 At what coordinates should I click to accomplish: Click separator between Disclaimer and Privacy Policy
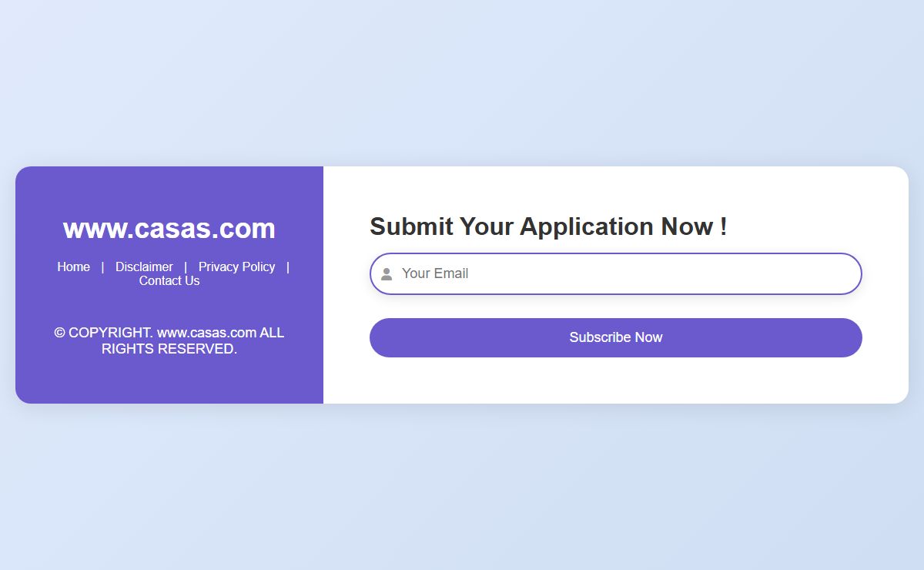(186, 267)
